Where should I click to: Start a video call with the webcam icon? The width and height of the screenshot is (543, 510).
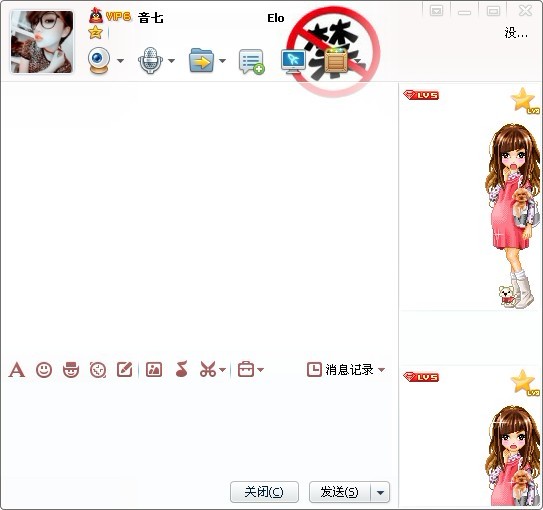pos(99,60)
